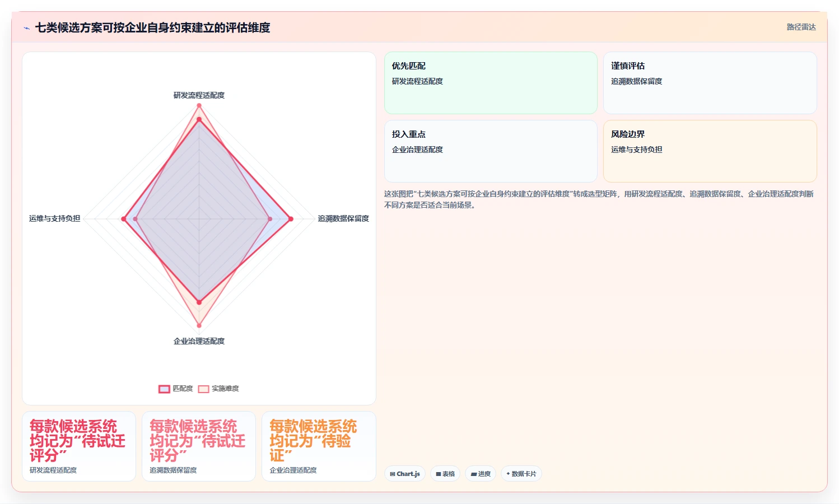
Task: Open the 数据卡片 tag
Action: [x=521, y=474]
